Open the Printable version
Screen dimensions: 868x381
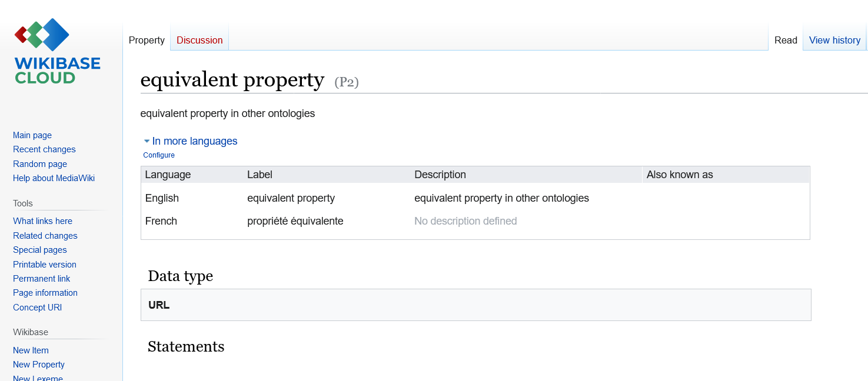click(x=45, y=265)
